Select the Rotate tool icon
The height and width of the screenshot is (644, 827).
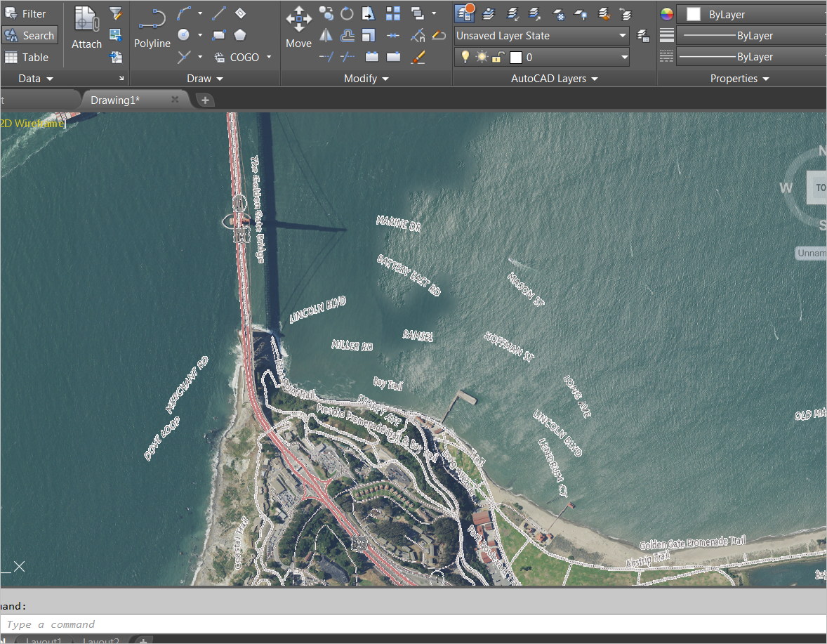tap(347, 13)
